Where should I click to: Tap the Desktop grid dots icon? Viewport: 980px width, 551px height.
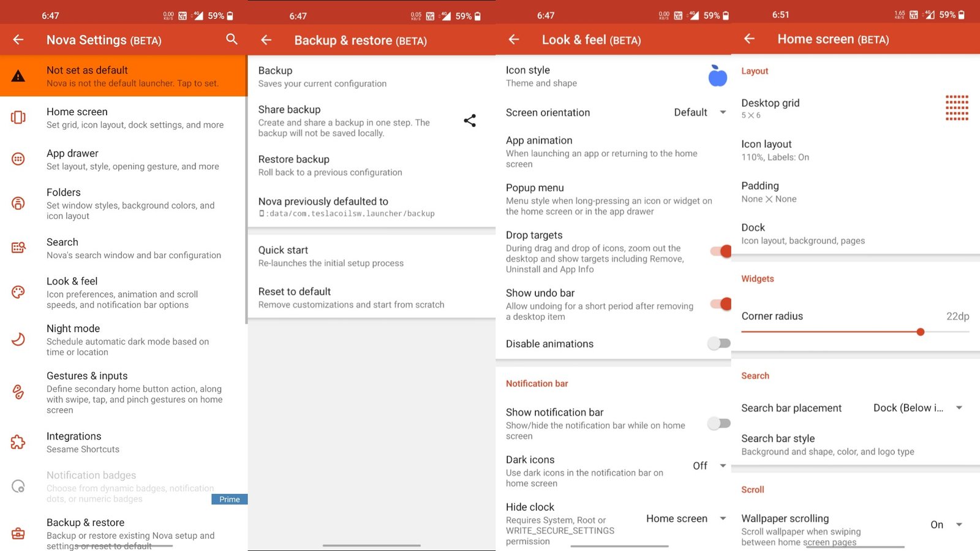pos(957,108)
